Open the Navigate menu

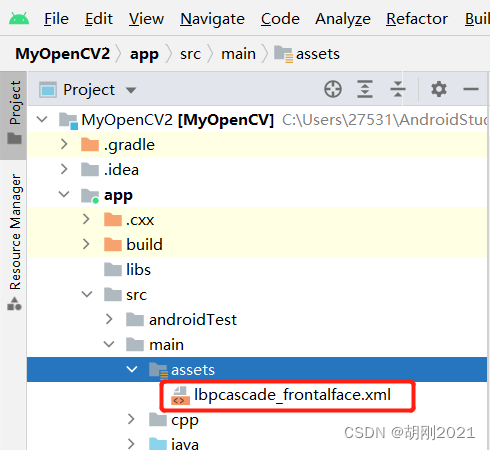pos(212,19)
